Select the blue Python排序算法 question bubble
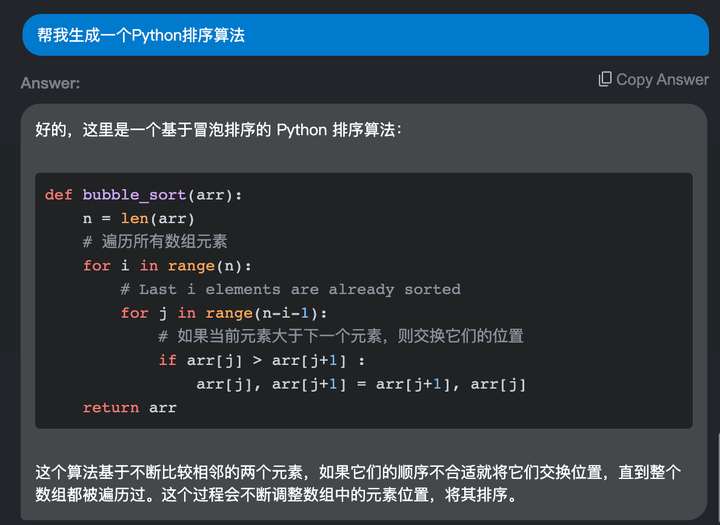The width and height of the screenshot is (720, 525). tap(366, 35)
